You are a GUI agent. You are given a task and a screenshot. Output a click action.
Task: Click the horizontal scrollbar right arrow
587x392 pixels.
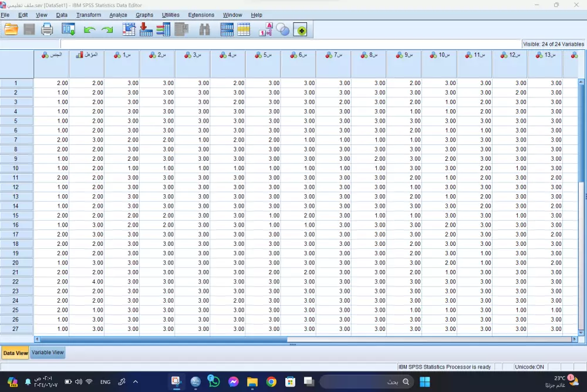coord(576,339)
